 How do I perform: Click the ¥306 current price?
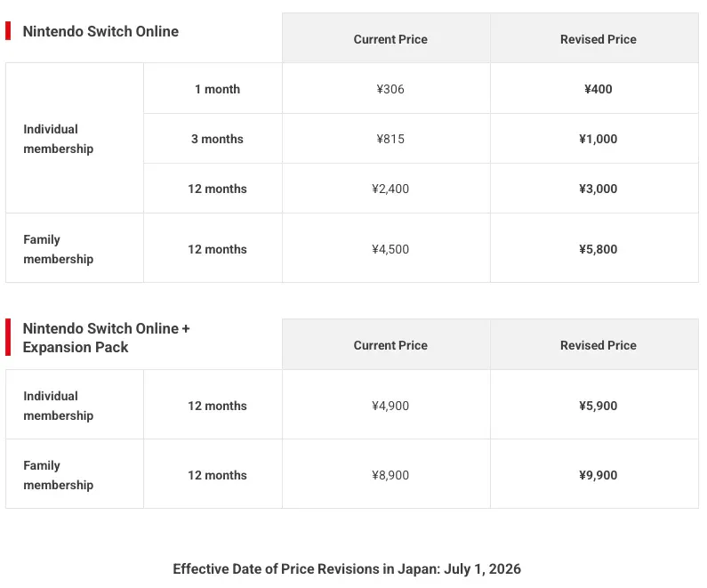[390, 89]
